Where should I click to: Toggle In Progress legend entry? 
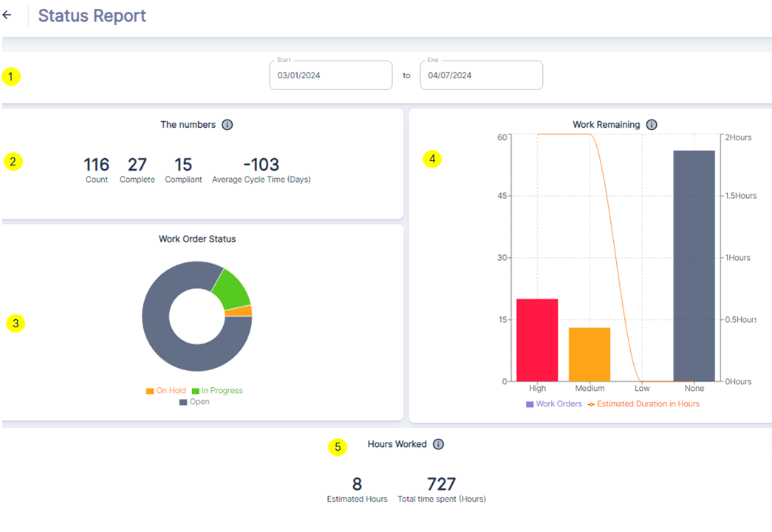pyautogui.click(x=217, y=391)
